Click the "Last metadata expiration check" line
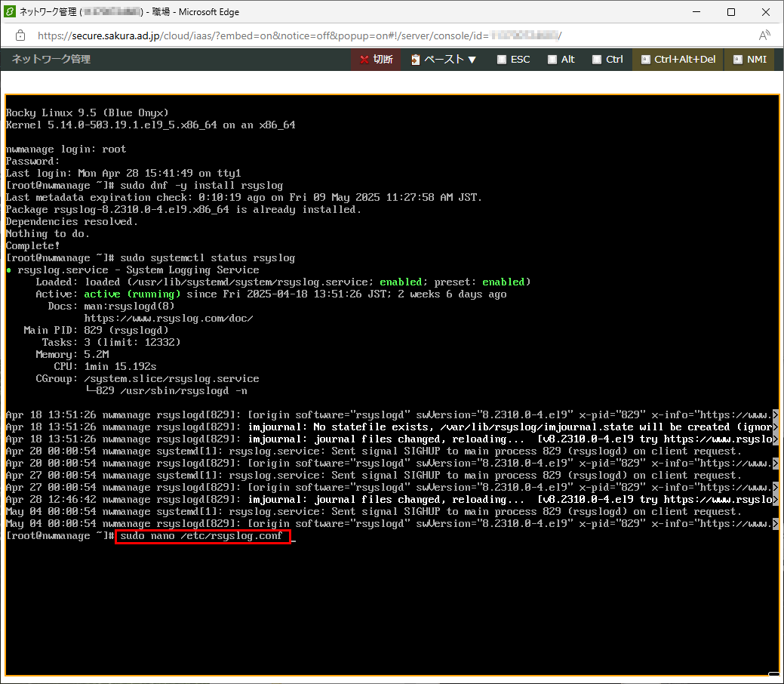Screen dimensions: 784x684 coord(244,197)
